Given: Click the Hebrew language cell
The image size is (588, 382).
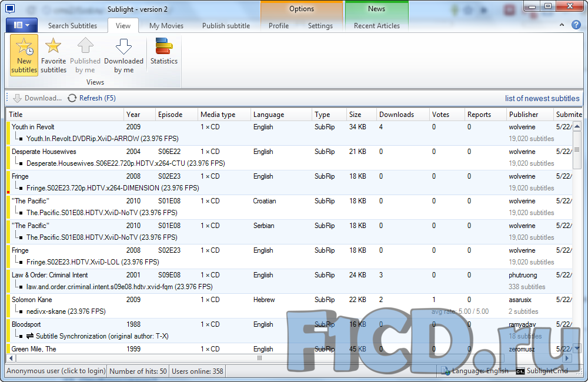Looking at the screenshot, I should pyautogui.click(x=264, y=300).
